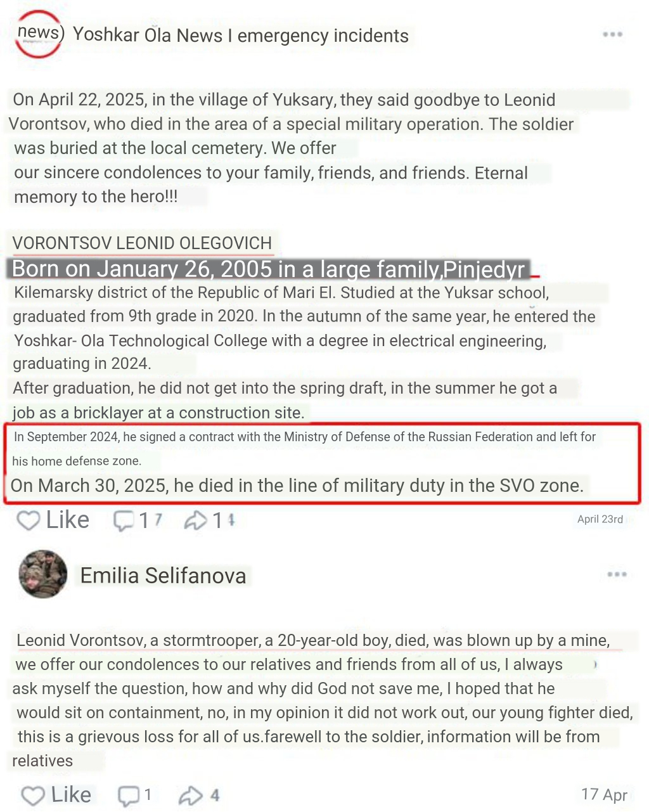The image size is (649, 812).
Task: Select the VORONTSOV LEONID OLEGOVICH heading
Action: (x=142, y=243)
